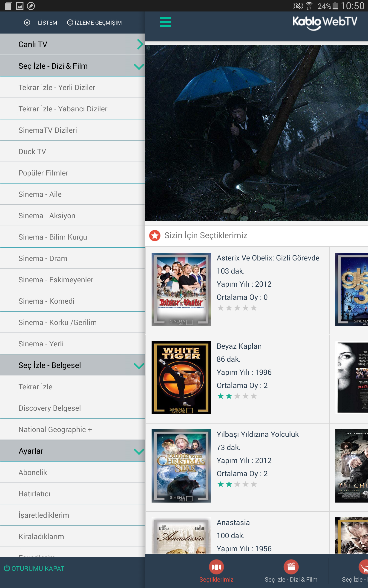This screenshot has width=368, height=588.
Task: Tap the Wi-Fi status bar icon
Action: (309, 6)
